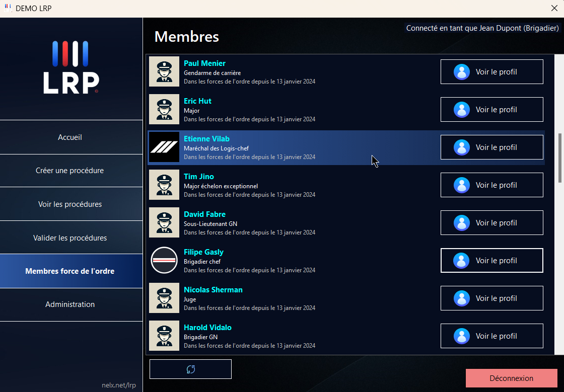Click Nicolas Sherman's officer avatar
Image resolution: width=564 pixels, height=392 pixels.
click(x=164, y=298)
